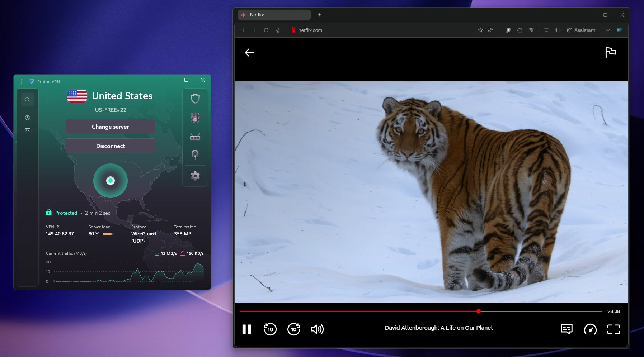The height and width of the screenshot is (357, 644).
Task: Go back in browser history
Action: 244,30
